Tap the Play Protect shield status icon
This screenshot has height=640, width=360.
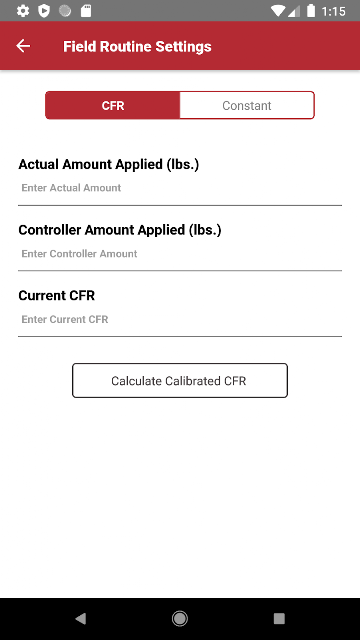(x=44, y=11)
